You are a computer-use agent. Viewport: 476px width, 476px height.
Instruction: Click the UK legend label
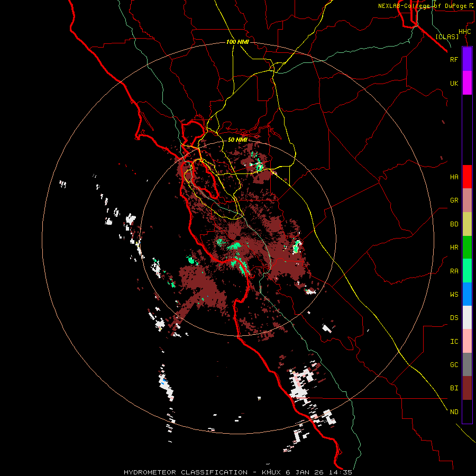point(454,83)
